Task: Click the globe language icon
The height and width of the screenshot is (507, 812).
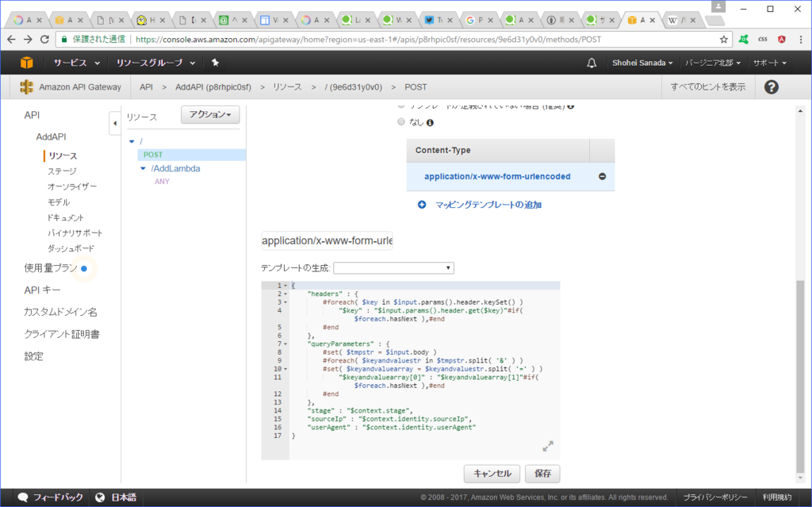Action: coord(100,497)
